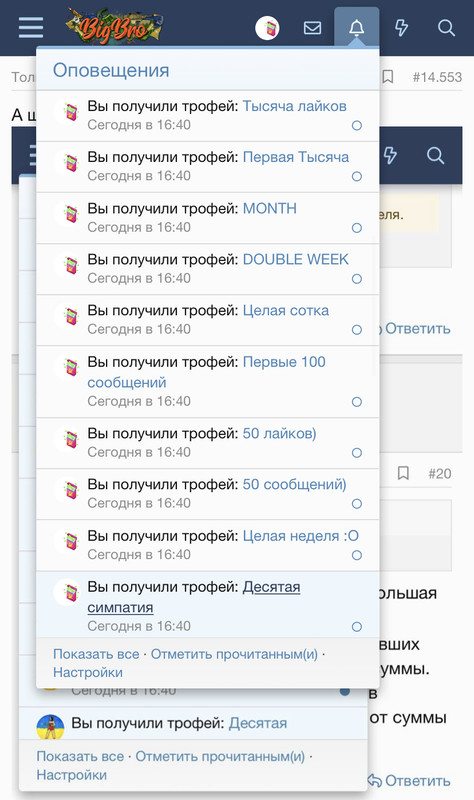Open post number #20 link

pyautogui.click(x=440, y=473)
